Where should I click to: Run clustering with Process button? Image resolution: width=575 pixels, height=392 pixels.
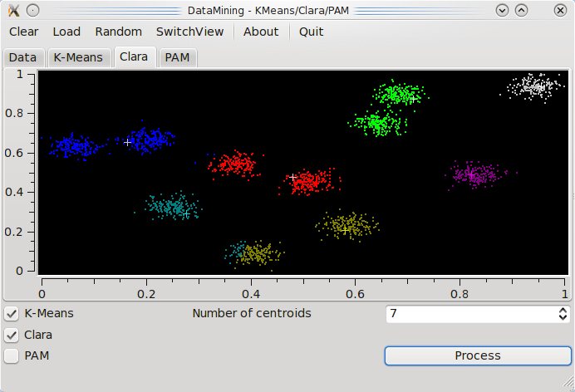click(x=478, y=355)
